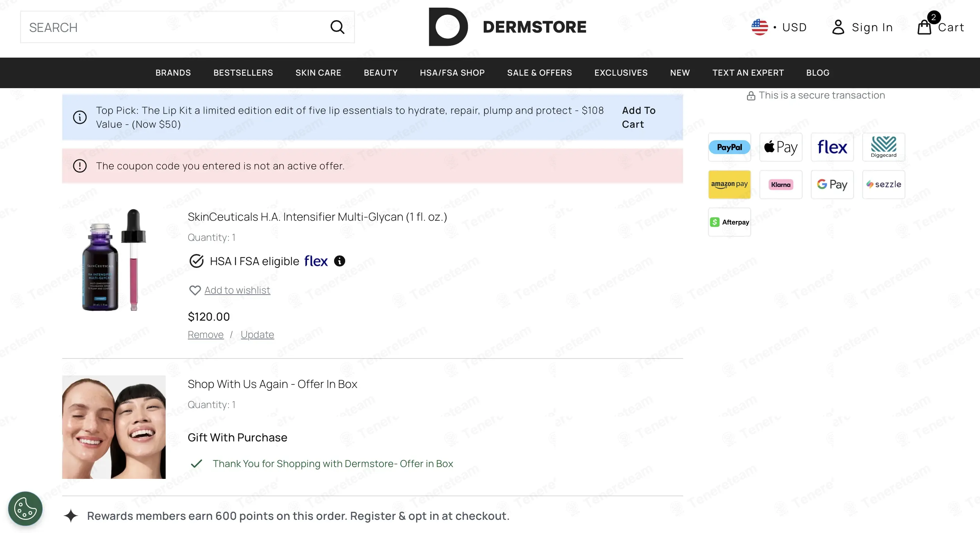This screenshot has width=980, height=533.
Task: Click the HSA FSA eligible checkmark icon
Action: pos(196,261)
